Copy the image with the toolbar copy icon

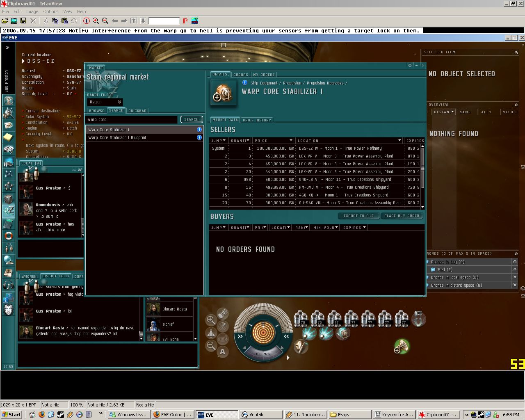point(55,21)
